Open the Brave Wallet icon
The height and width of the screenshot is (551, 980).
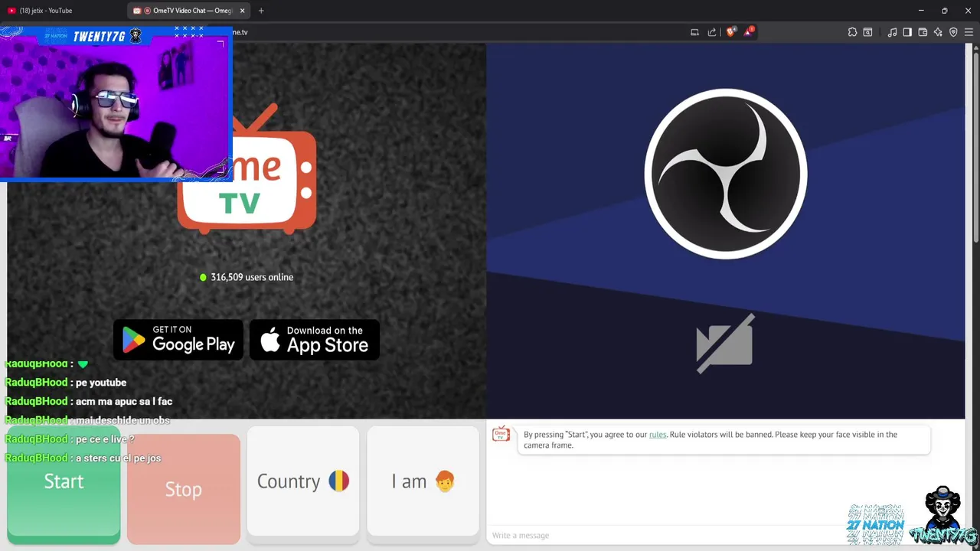click(x=923, y=32)
